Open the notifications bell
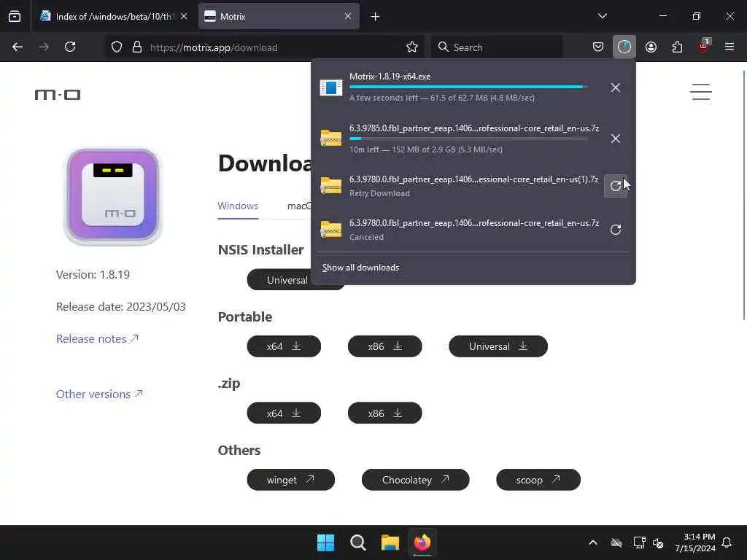Viewport: 747px width, 560px height. [727, 542]
